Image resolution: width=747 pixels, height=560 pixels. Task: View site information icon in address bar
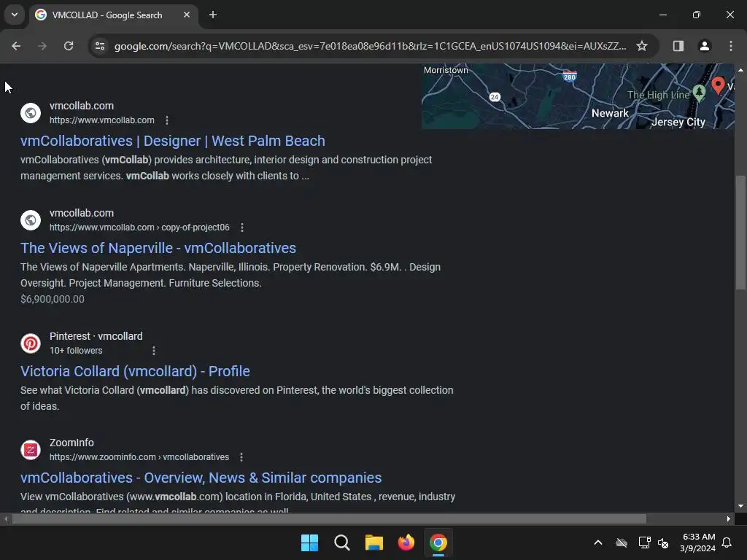[100, 46]
